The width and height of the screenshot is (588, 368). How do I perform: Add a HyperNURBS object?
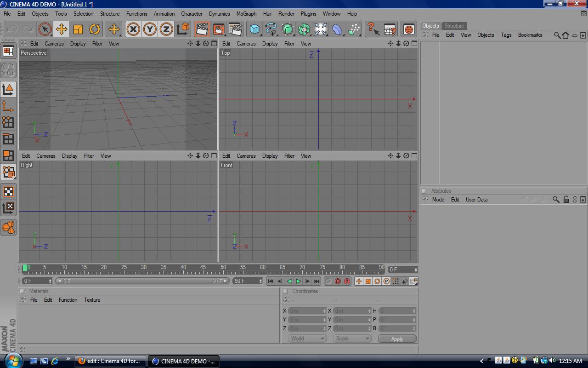point(287,29)
